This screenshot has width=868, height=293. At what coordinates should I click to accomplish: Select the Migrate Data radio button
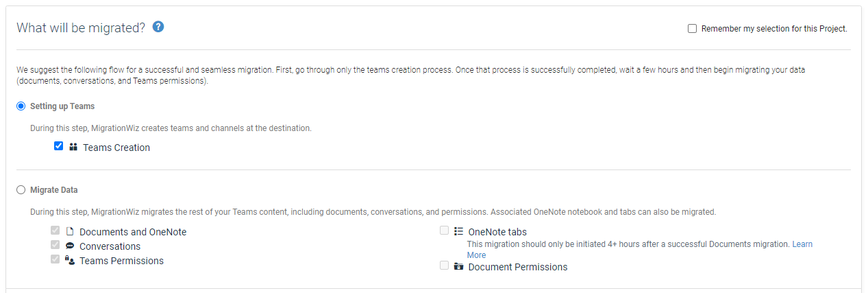point(21,190)
